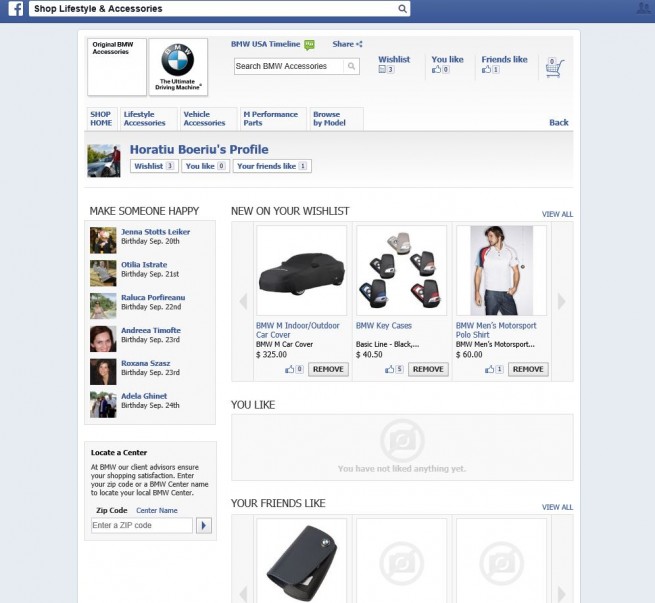Viewport: 655px width, 603px height.
Task: Click Horatiu Boeriu's profile picture
Action: (x=104, y=161)
